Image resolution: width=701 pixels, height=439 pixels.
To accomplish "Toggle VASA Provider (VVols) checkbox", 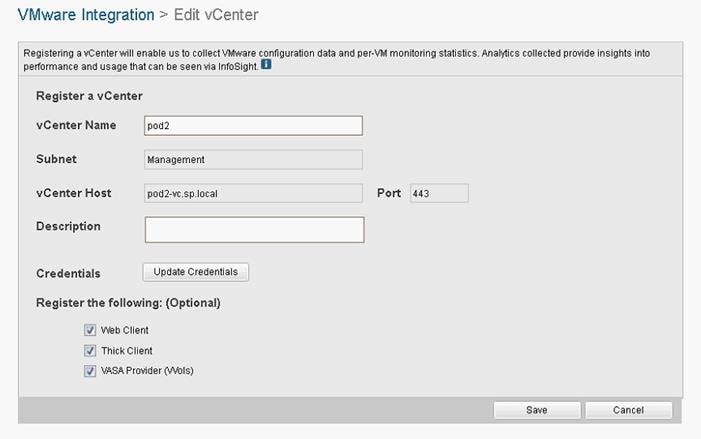I will (x=90, y=371).
